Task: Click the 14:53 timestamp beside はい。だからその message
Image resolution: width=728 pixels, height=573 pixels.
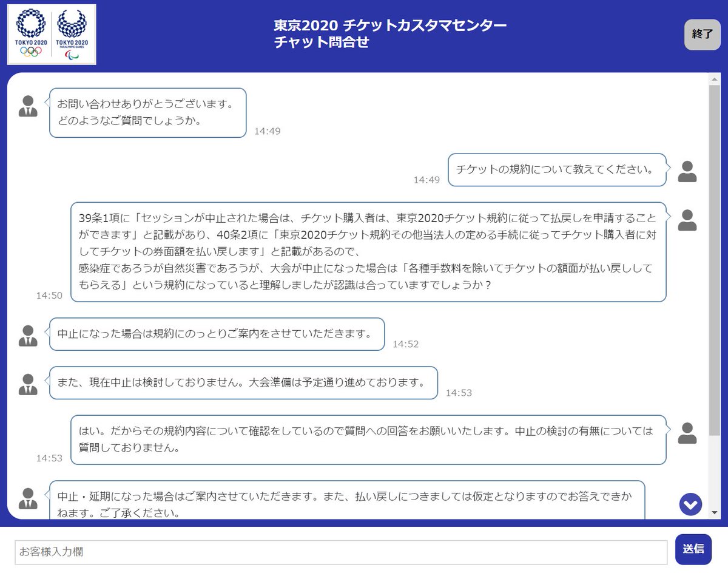Action: coord(49,458)
